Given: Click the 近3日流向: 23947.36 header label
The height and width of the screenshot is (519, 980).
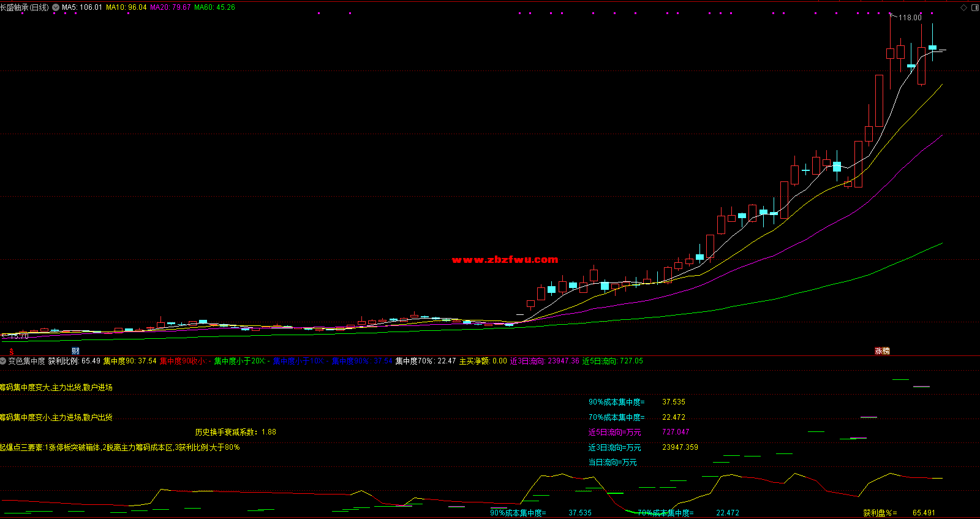Looking at the screenshot, I should pos(545,361).
